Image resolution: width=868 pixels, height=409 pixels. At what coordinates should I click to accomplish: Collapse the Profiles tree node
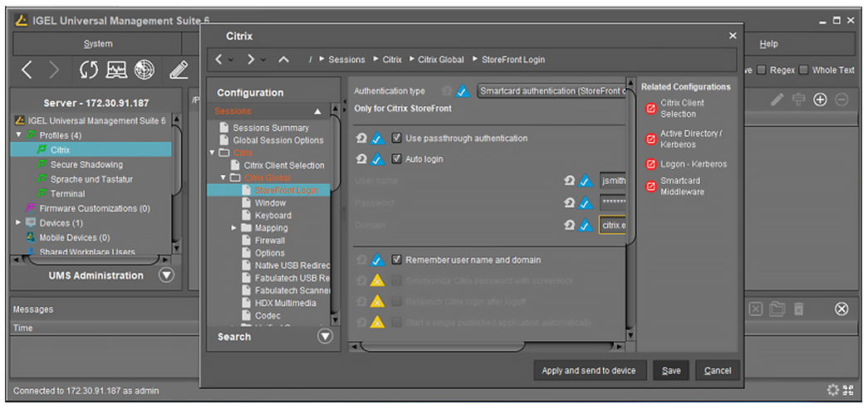[x=19, y=135]
